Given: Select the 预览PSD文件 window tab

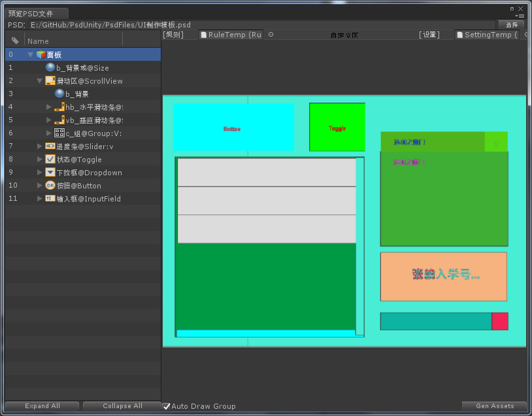Looking at the screenshot, I should (35, 13).
